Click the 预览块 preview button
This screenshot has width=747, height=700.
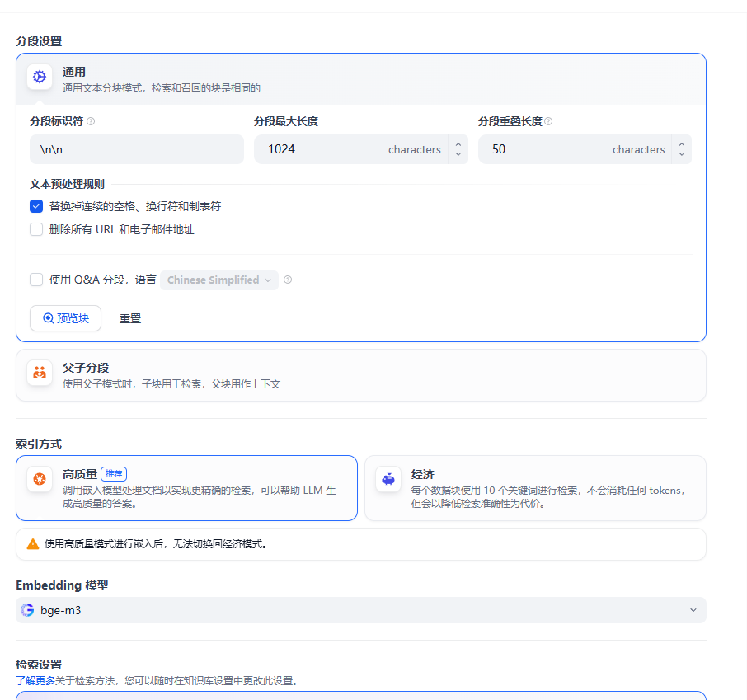tap(65, 318)
